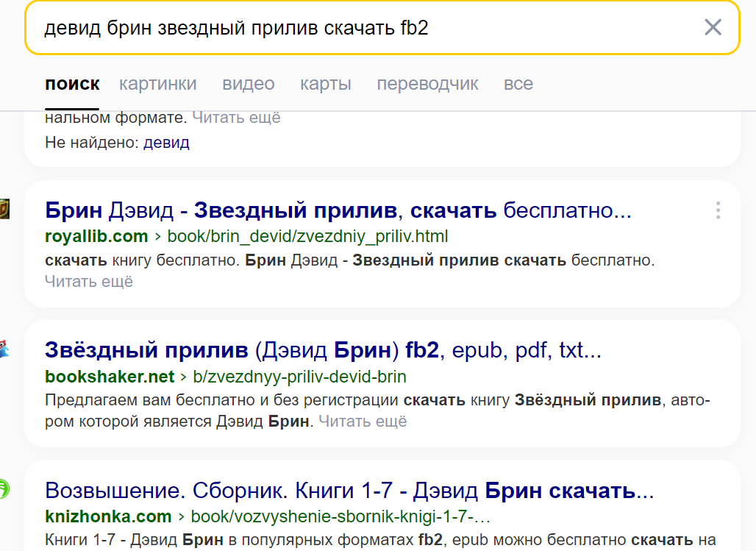The image size is (756, 551).
Task: Click snippet starting Предлагаем вам бесплатно
Action: tap(377, 410)
